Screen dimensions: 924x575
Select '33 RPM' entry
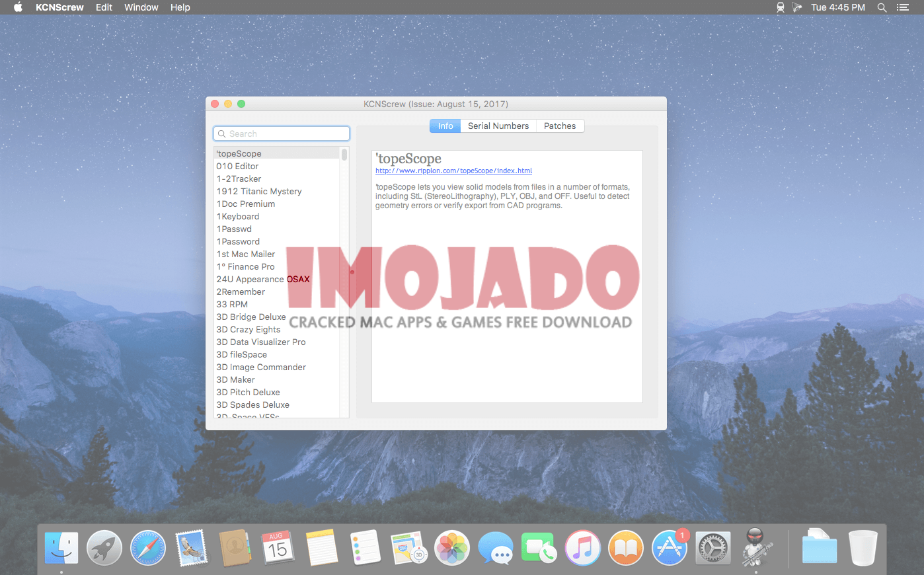coord(276,304)
